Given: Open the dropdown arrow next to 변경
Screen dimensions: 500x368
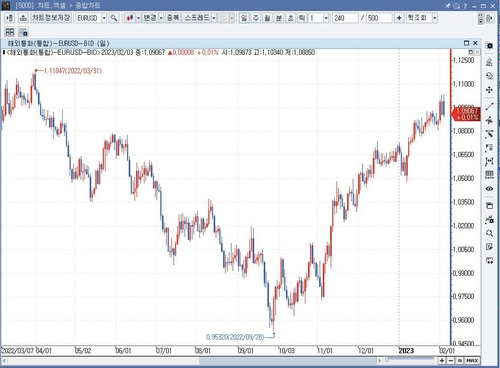Looking at the screenshot, I should (x=161, y=18).
